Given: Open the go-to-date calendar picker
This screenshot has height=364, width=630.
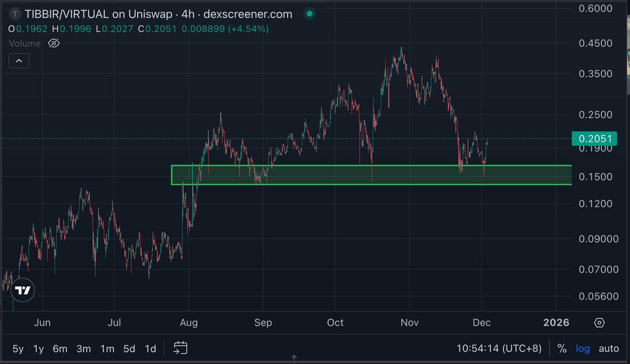Looking at the screenshot, I should [x=180, y=348].
